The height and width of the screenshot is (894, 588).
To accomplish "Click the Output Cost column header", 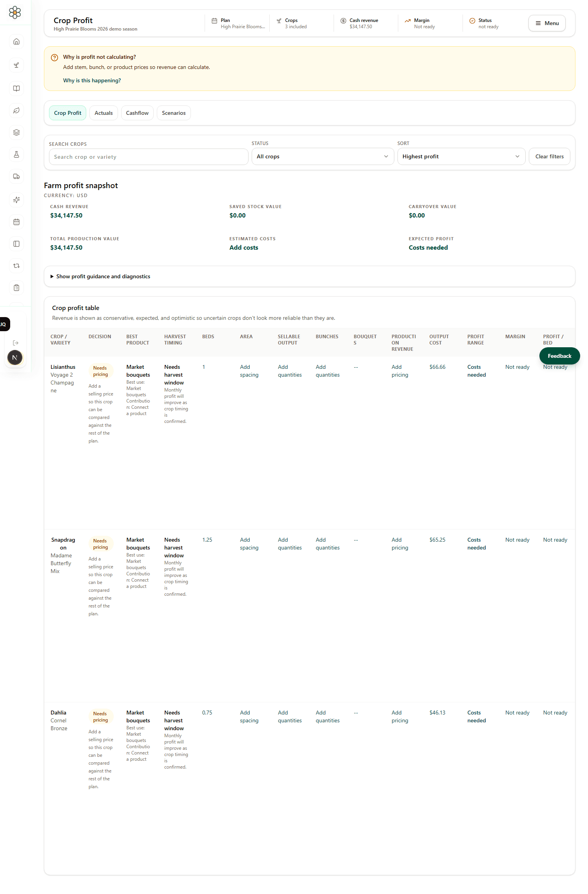I will pos(439,340).
